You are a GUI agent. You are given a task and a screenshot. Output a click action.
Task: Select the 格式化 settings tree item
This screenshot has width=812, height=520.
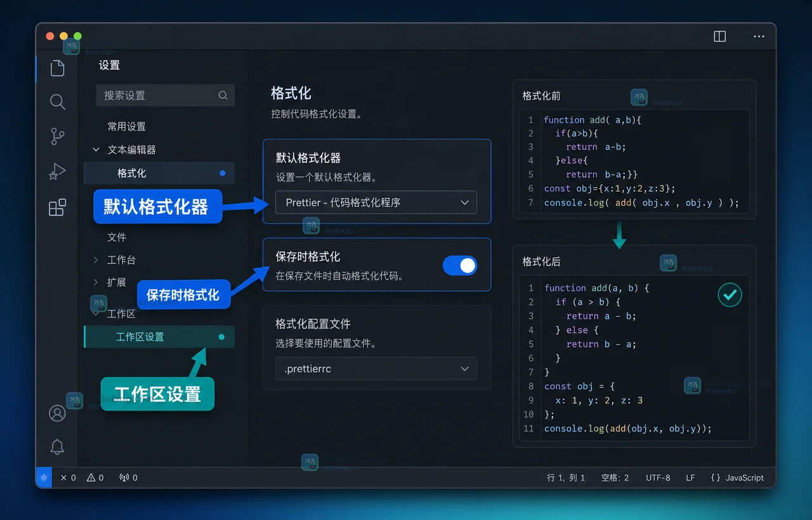pyautogui.click(x=159, y=173)
